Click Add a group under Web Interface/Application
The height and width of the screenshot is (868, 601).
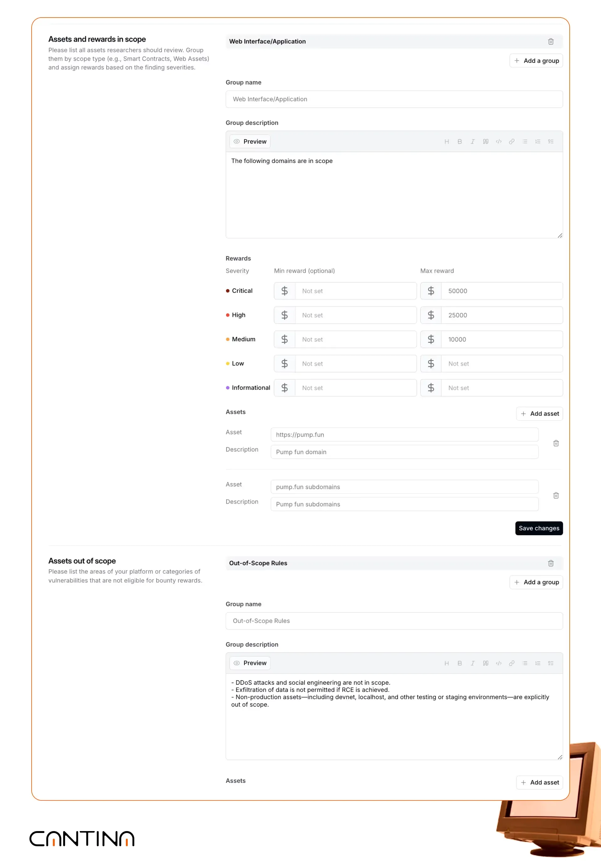[536, 61]
